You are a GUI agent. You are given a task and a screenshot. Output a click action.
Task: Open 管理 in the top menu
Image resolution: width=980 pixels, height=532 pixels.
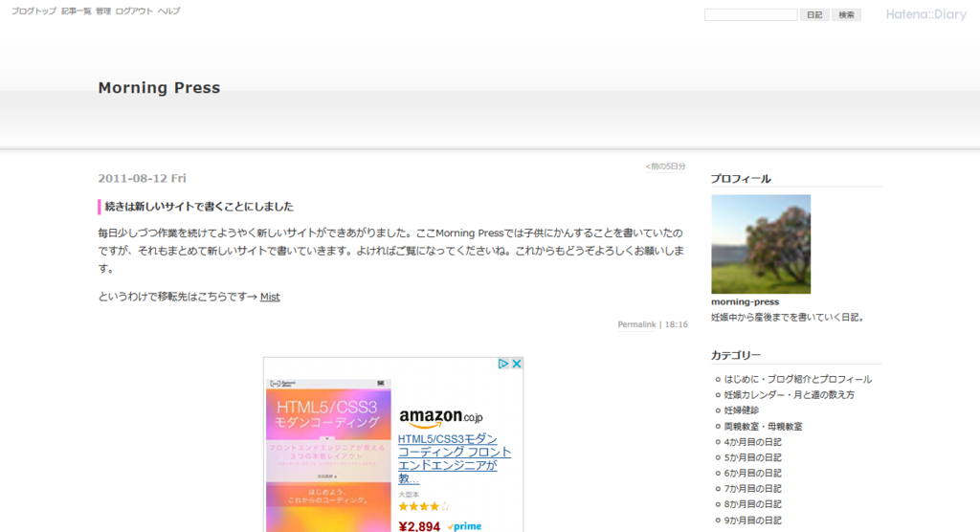click(103, 11)
